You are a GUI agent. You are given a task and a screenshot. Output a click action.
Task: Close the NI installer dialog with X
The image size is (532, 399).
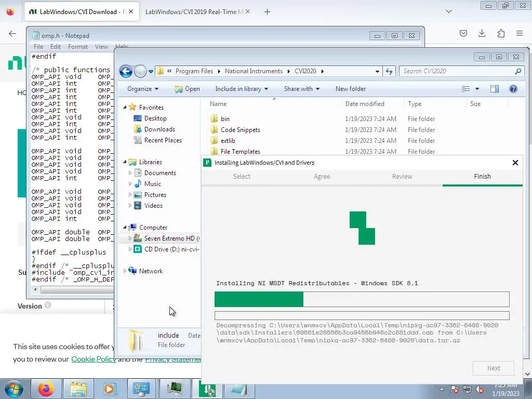pos(515,163)
